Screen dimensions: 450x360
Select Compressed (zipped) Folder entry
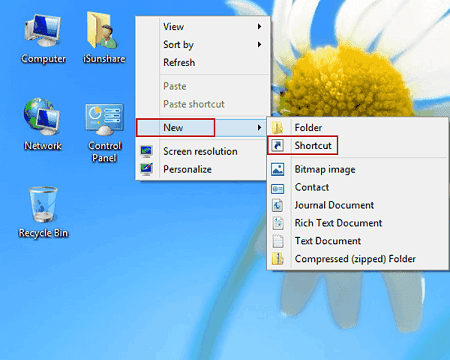(357, 259)
